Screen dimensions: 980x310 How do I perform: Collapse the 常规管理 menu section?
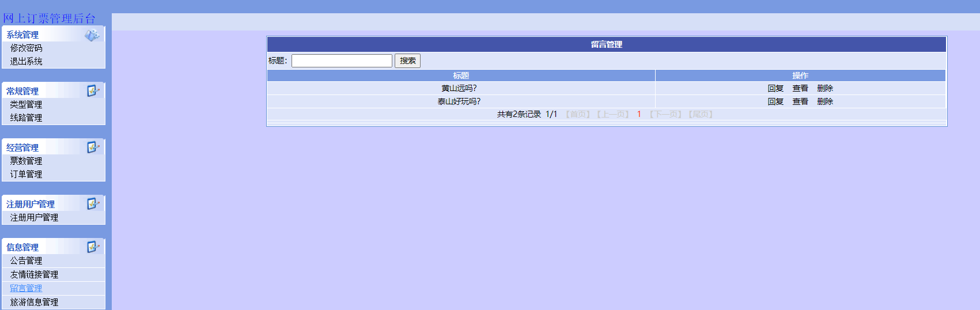tap(22, 91)
